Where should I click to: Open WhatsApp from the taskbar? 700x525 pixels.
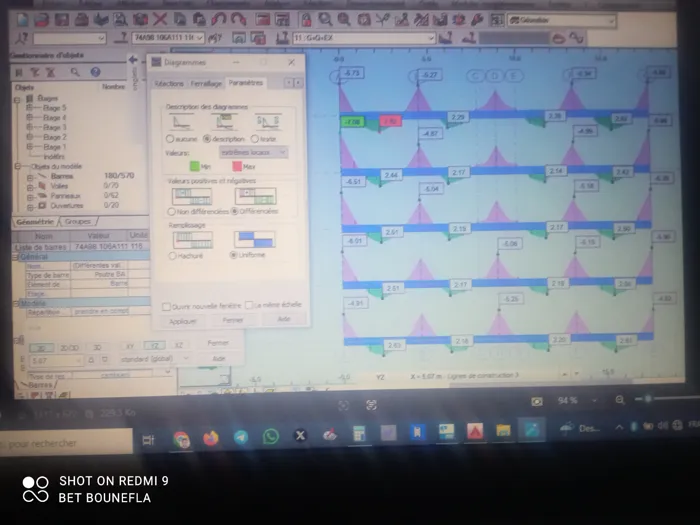pyautogui.click(x=271, y=437)
